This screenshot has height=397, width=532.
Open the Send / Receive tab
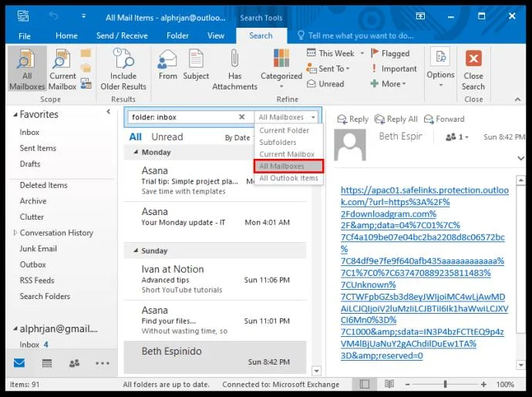click(122, 35)
